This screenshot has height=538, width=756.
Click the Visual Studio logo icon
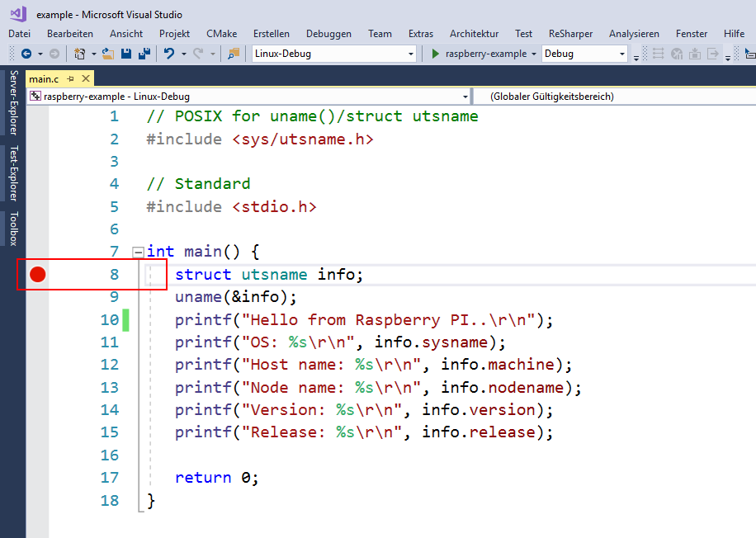click(x=17, y=13)
